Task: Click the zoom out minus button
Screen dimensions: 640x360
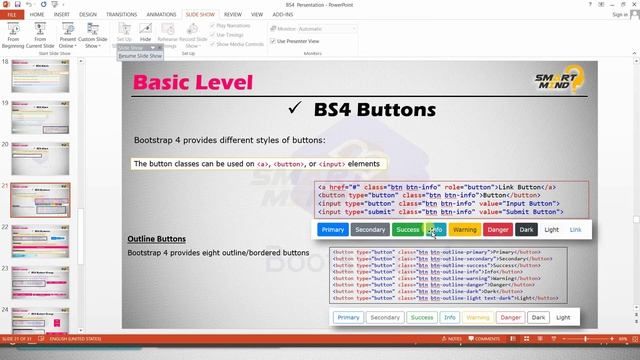Action: [x=564, y=339]
